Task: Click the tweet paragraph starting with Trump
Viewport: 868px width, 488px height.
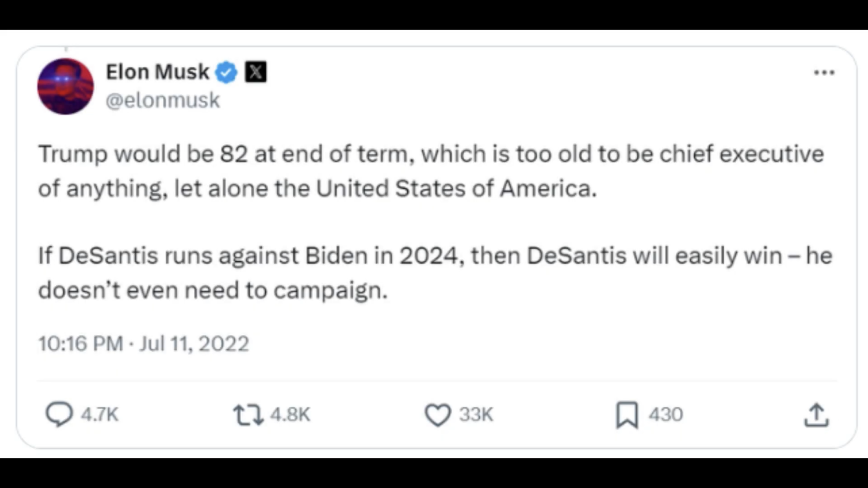Action: (x=431, y=171)
